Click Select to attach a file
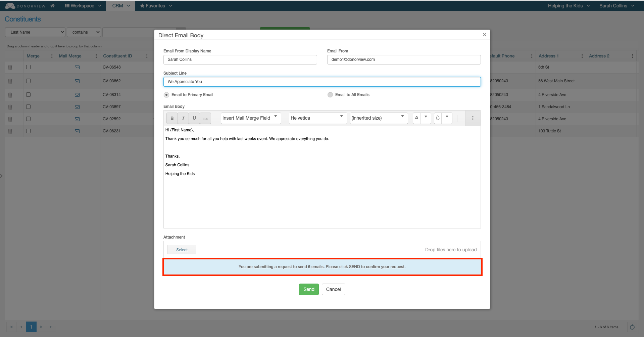 point(182,249)
